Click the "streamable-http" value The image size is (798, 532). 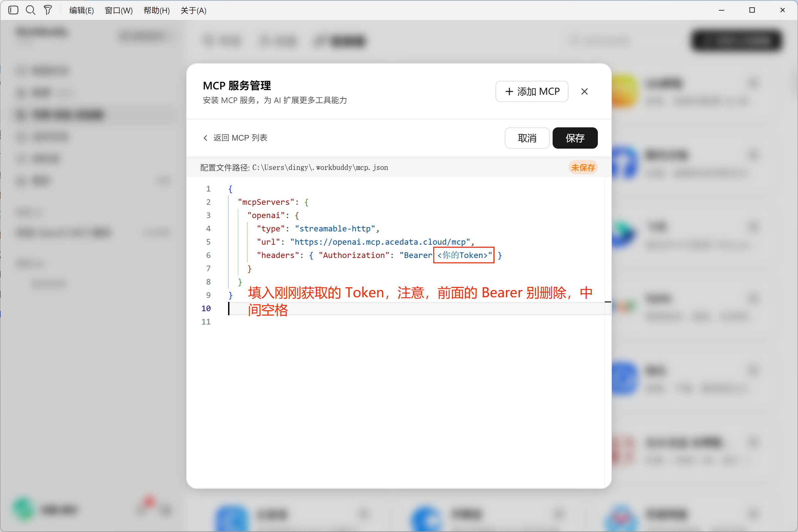click(x=335, y=229)
